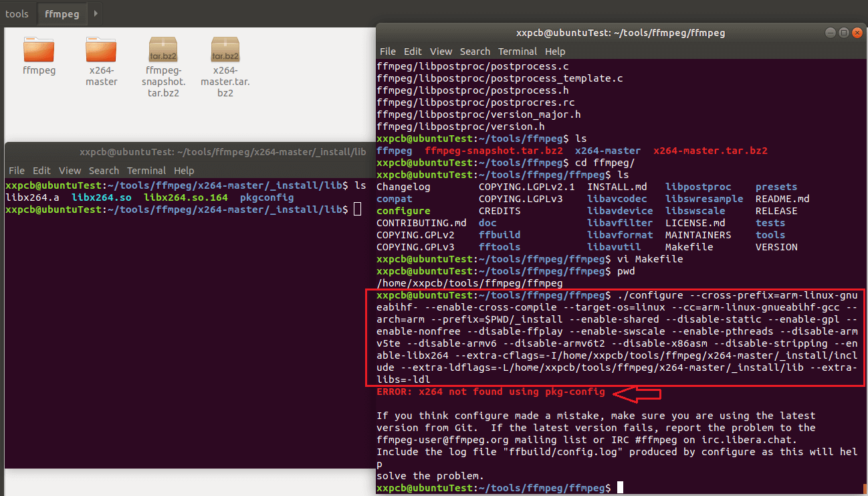Open Help menu in right terminal

[555, 52]
